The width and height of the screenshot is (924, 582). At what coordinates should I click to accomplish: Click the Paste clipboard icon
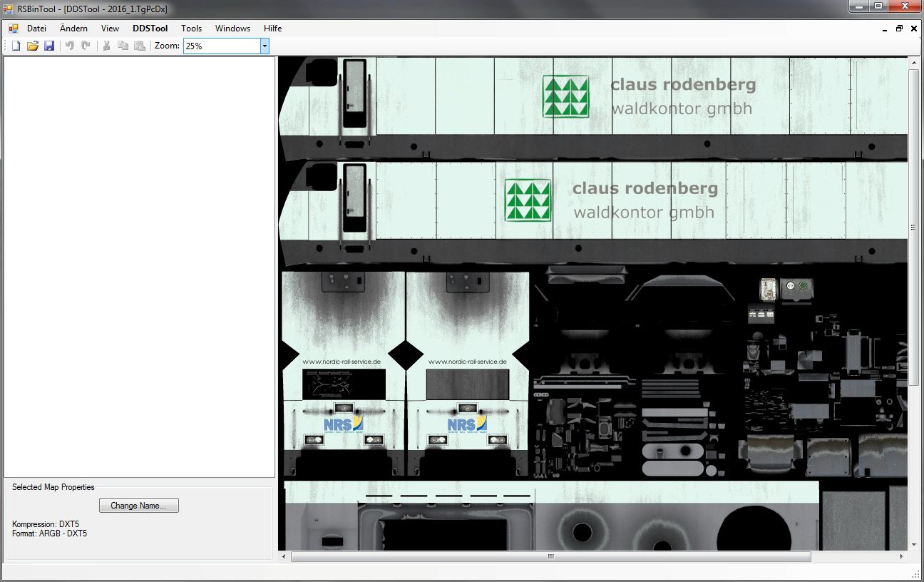pos(140,46)
